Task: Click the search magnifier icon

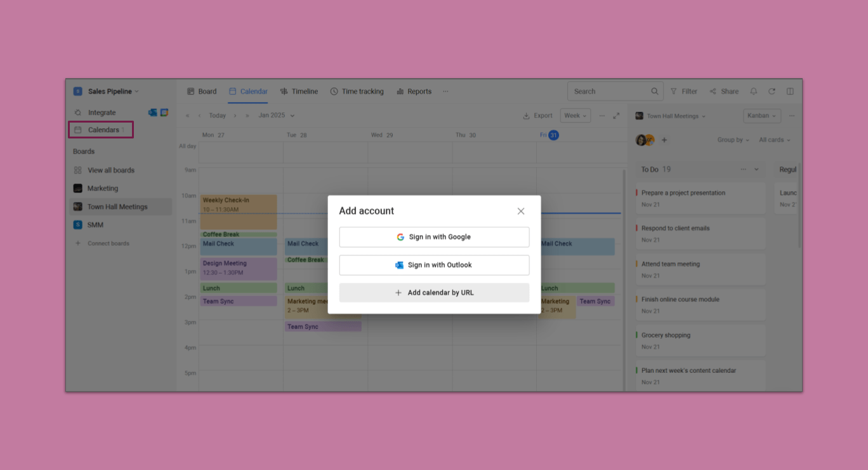Action: [655, 91]
